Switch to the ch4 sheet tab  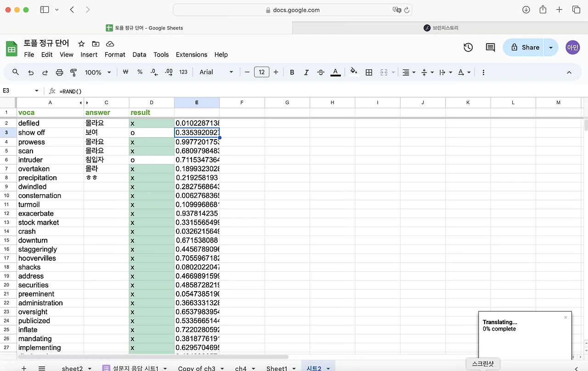coord(241,368)
